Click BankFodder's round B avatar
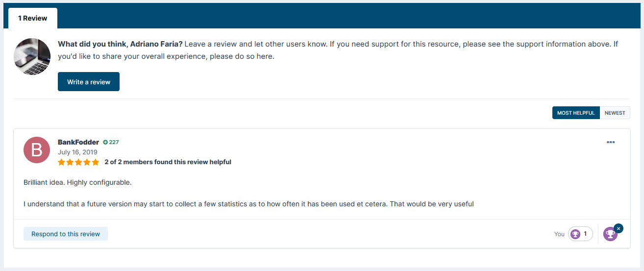The width and height of the screenshot is (644, 271). tap(37, 150)
